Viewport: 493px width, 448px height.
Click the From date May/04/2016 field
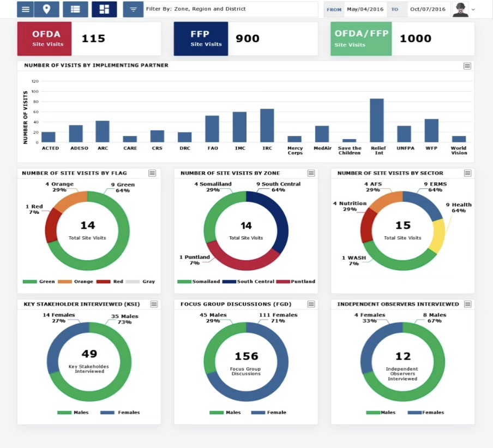365,9
